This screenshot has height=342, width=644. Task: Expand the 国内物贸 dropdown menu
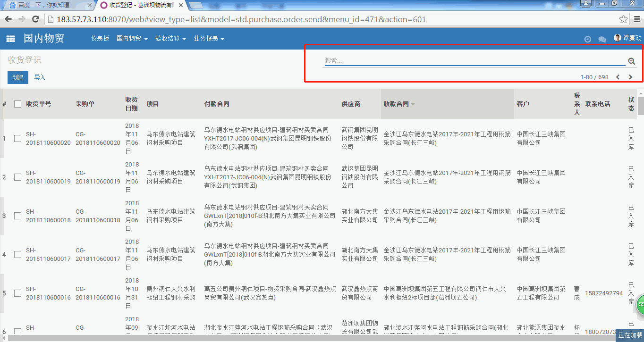[x=132, y=39]
